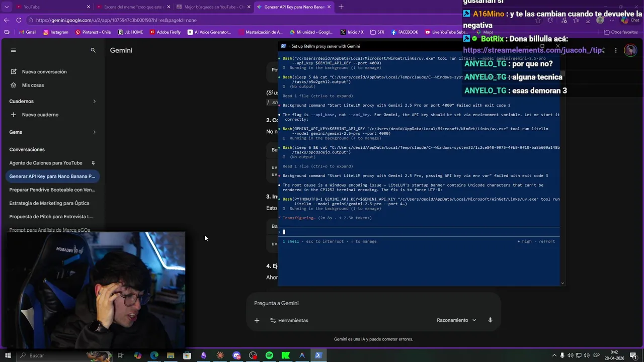Expand the Gems section arrow
Screen dimensions: 644x362
94,132
